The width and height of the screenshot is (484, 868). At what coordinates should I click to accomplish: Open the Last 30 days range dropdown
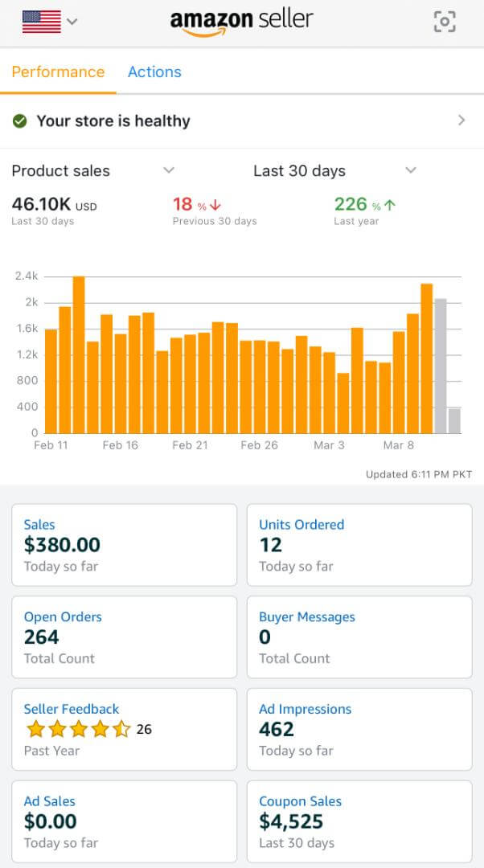point(411,170)
